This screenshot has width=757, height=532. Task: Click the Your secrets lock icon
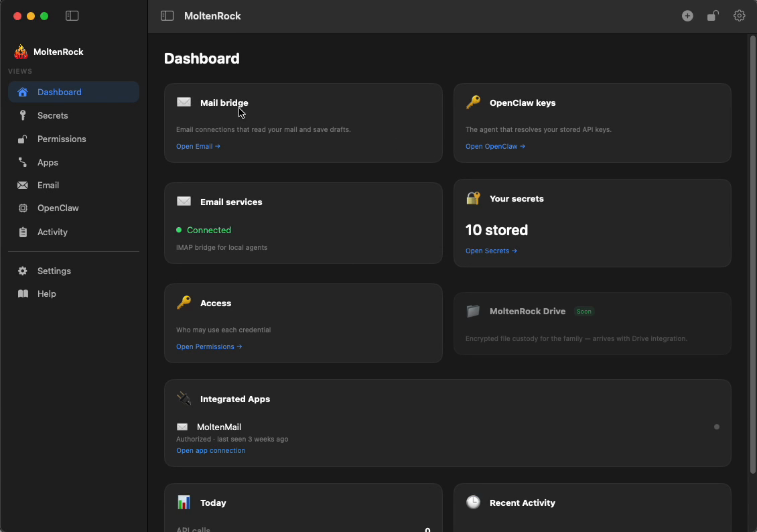473,198
